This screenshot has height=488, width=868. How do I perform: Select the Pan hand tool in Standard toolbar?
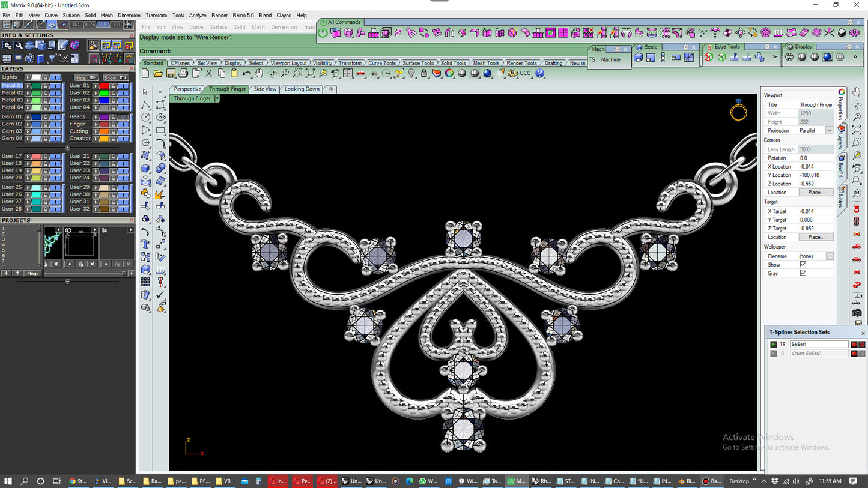pyautogui.click(x=259, y=73)
